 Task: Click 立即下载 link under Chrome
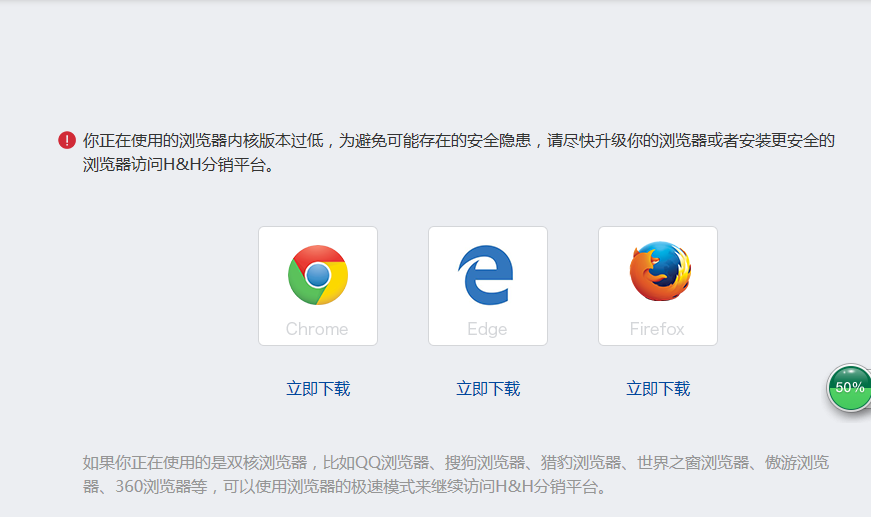click(x=318, y=388)
